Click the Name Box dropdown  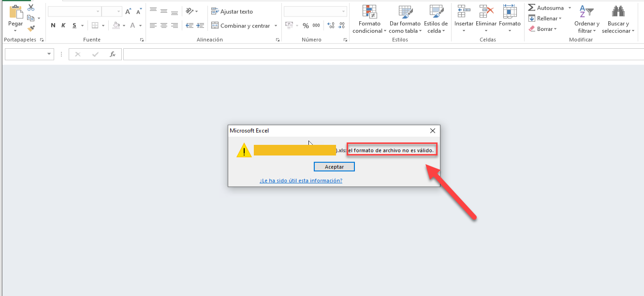click(x=50, y=55)
